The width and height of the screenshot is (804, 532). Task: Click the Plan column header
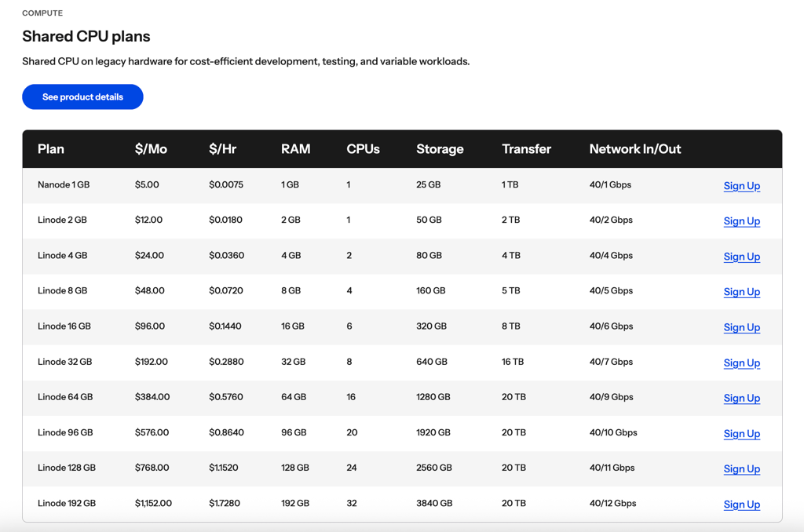point(51,149)
